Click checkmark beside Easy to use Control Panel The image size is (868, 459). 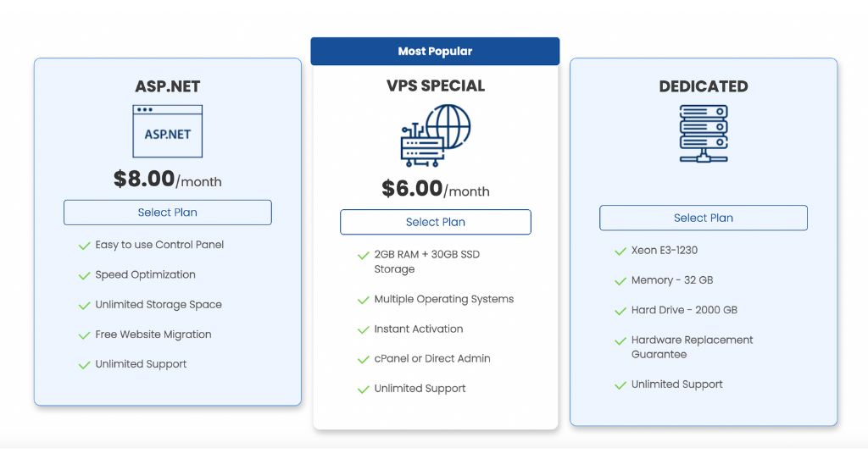click(x=84, y=246)
